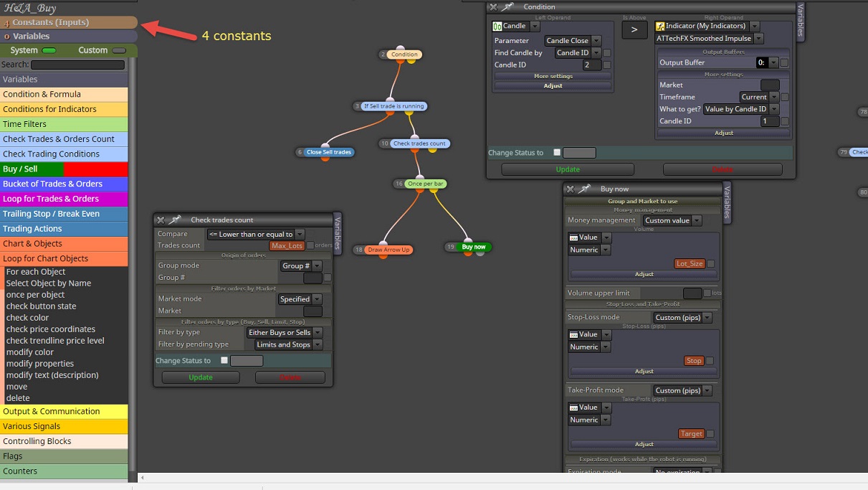
Task: Open the Take-Profit mode Custom (pips) dropdown
Action: (682, 390)
